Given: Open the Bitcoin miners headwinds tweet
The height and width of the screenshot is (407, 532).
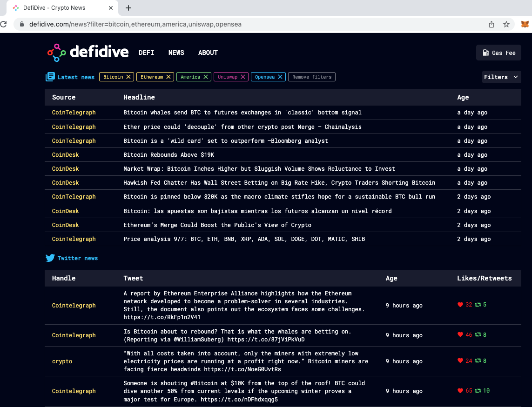Looking at the screenshot, I should [246, 361].
